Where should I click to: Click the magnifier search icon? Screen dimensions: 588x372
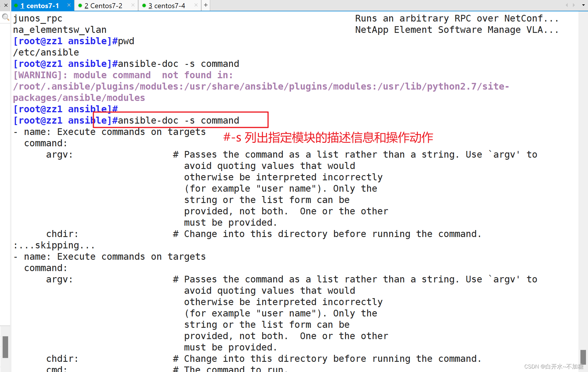[x=5, y=17]
